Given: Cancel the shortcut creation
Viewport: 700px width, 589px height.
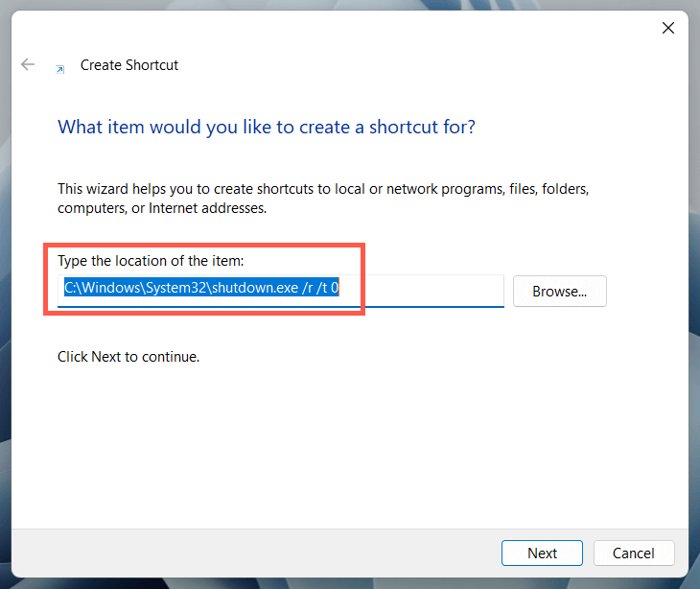Looking at the screenshot, I should point(634,553).
